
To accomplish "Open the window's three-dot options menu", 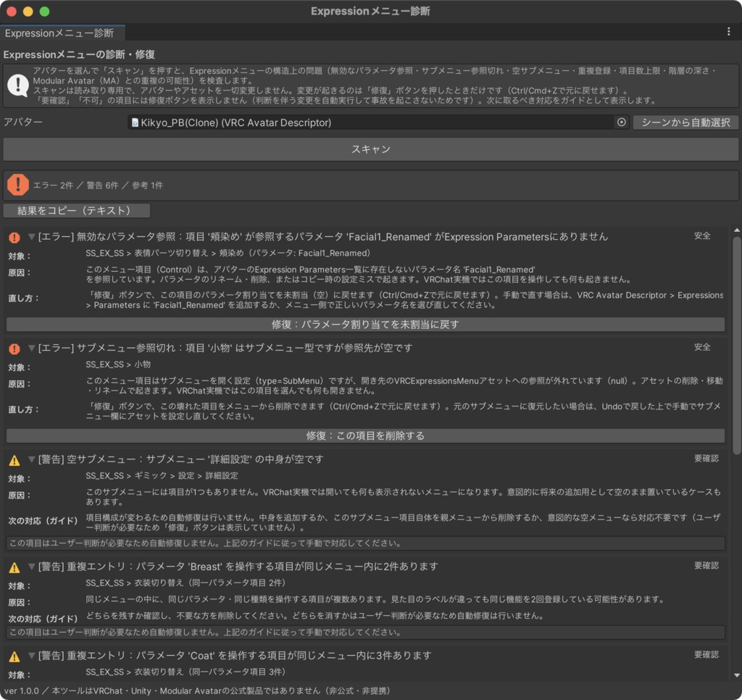I will coord(728,32).
